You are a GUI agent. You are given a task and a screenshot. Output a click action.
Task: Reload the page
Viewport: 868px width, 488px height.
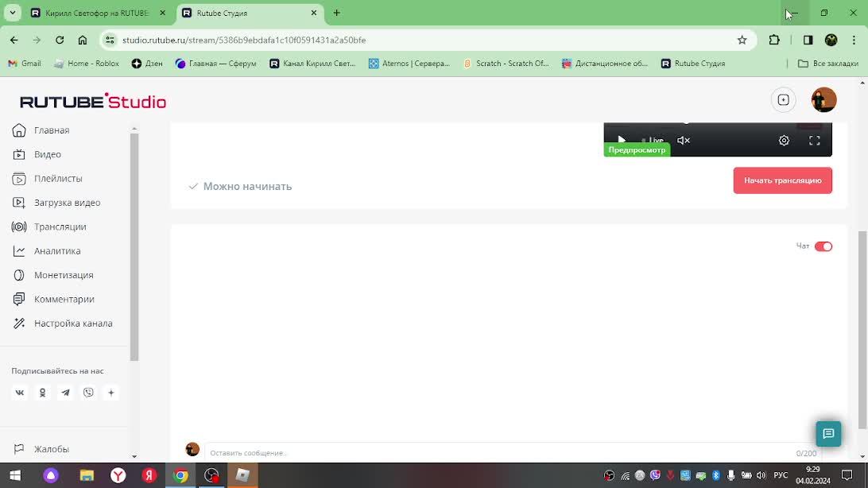[x=60, y=40]
